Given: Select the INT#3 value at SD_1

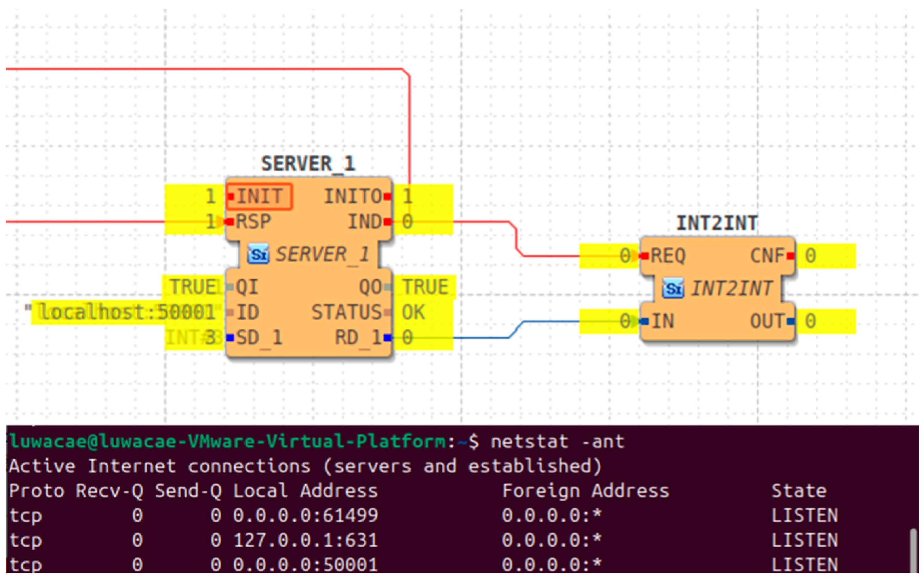Looking at the screenshot, I should pyautogui.click(x=194, y=338).
